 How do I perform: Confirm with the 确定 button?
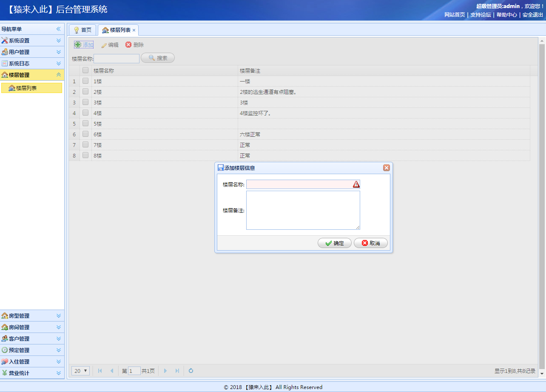point(335,243)
